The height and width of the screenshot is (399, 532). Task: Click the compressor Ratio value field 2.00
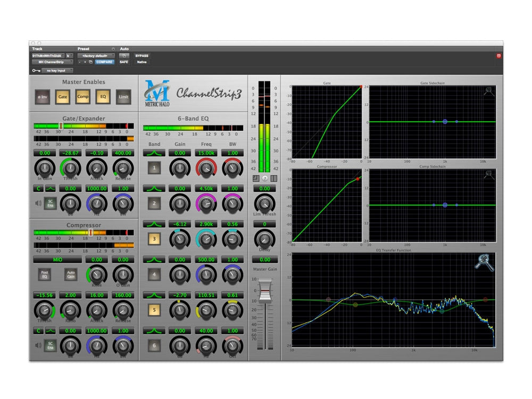71,295
